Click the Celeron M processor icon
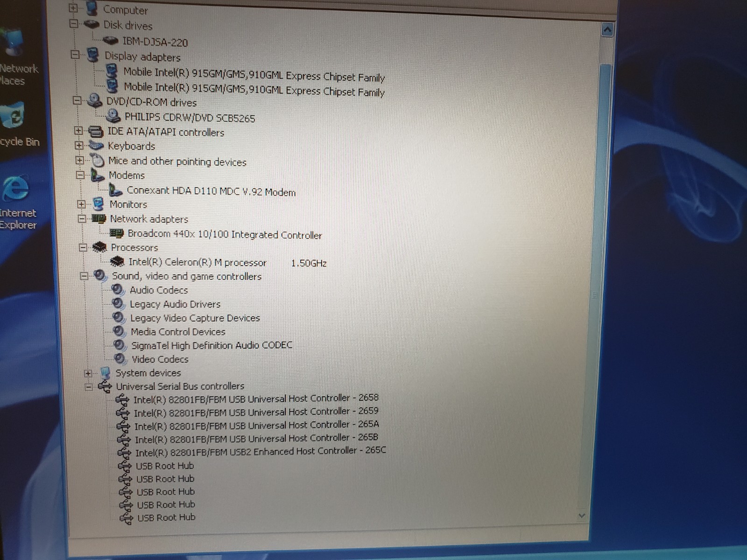The height and width of the screenshot is (560, 747). 117,261
